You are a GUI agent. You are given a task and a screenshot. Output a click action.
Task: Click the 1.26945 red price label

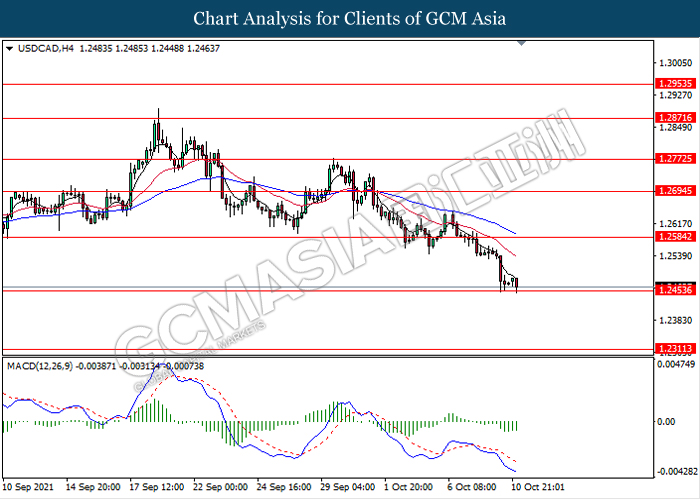coord(676,191)
